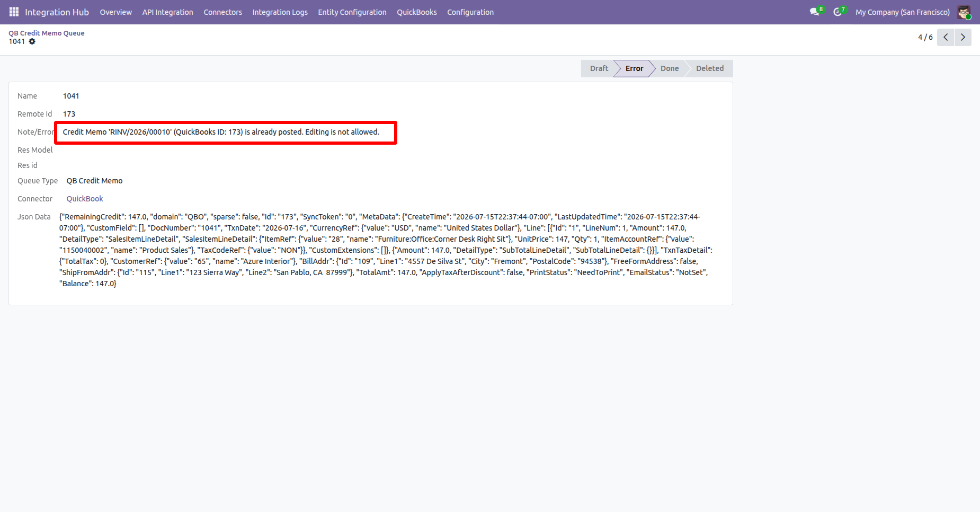
Task: Click the Json Data text block
Action: tap(386, 250)
